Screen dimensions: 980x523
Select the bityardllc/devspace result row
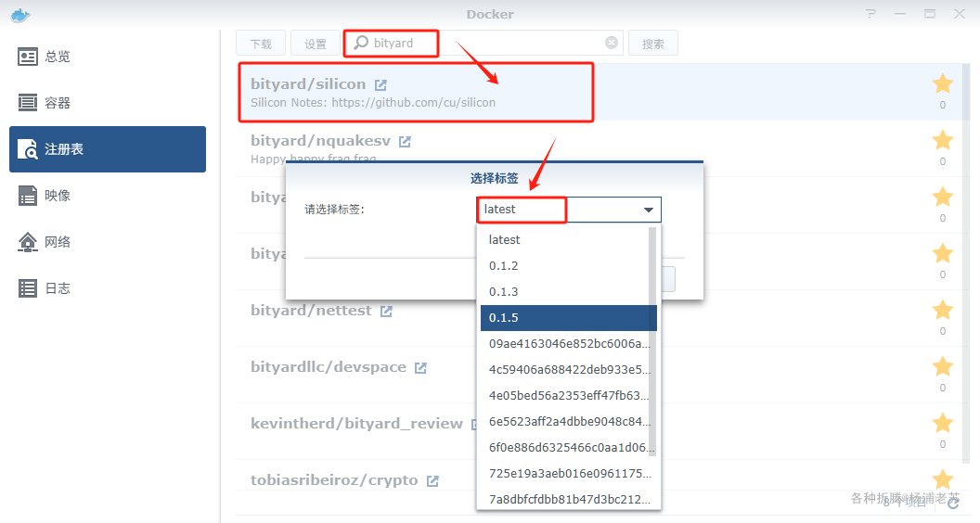[600, 375]
